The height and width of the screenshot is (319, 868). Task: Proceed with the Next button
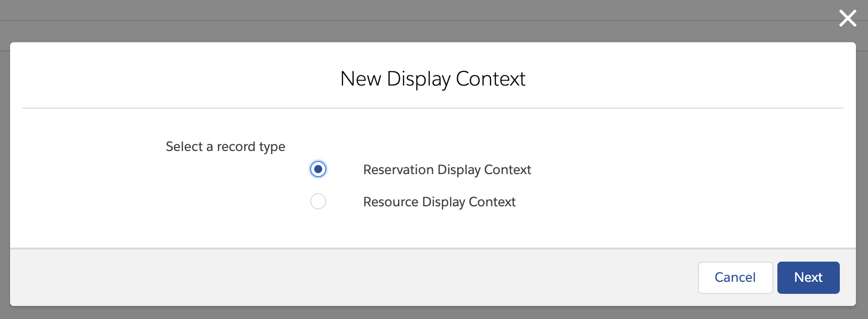point(808,277)
